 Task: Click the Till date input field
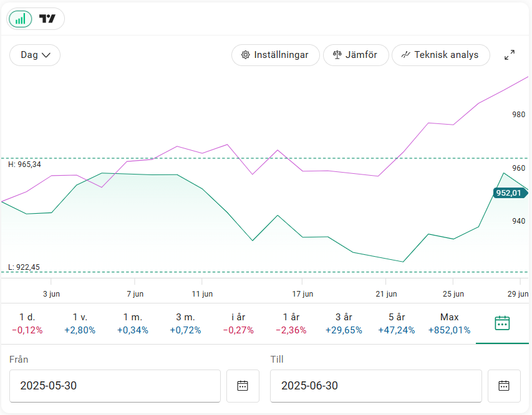[376, 386]
